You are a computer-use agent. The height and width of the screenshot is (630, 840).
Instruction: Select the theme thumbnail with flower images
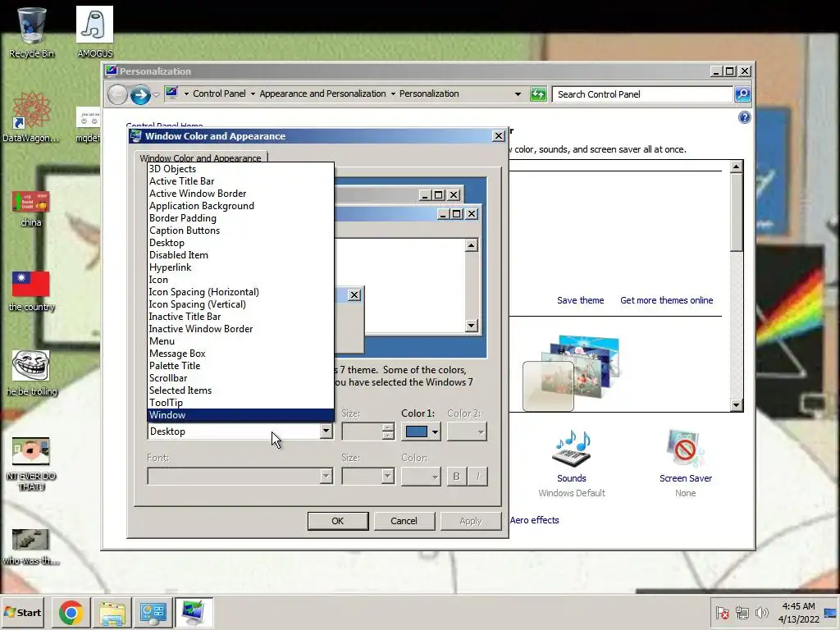pos(572,373)
